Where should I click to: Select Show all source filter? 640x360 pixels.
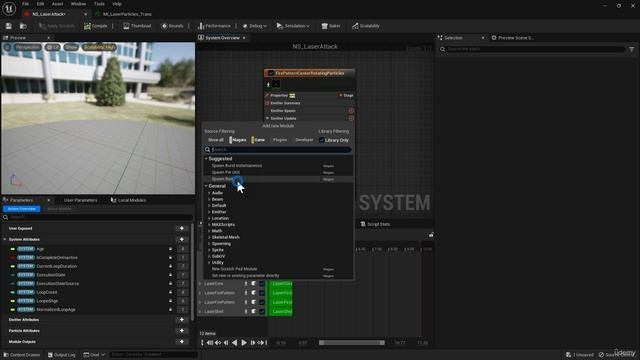(216, 140)
